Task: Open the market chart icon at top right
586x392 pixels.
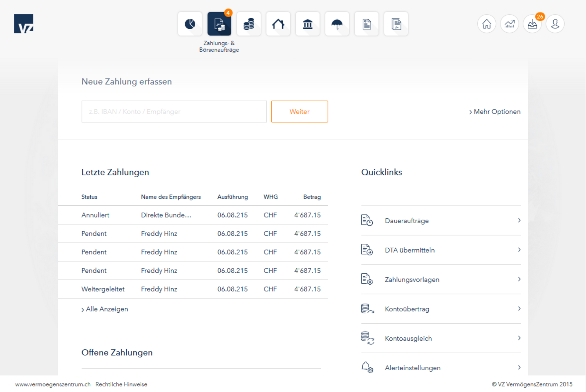Action: (x=509, y=24)
